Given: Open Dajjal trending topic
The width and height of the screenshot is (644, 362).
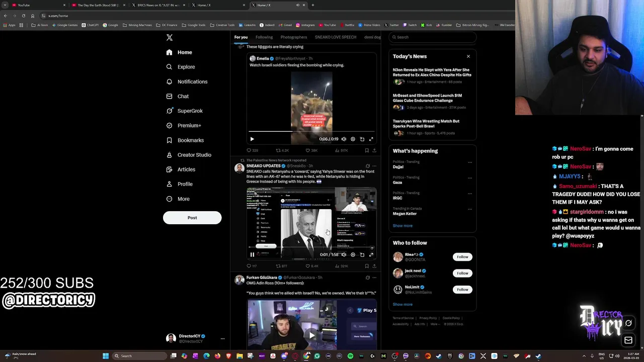Looking at the screenshot, I should click(398, 167).
